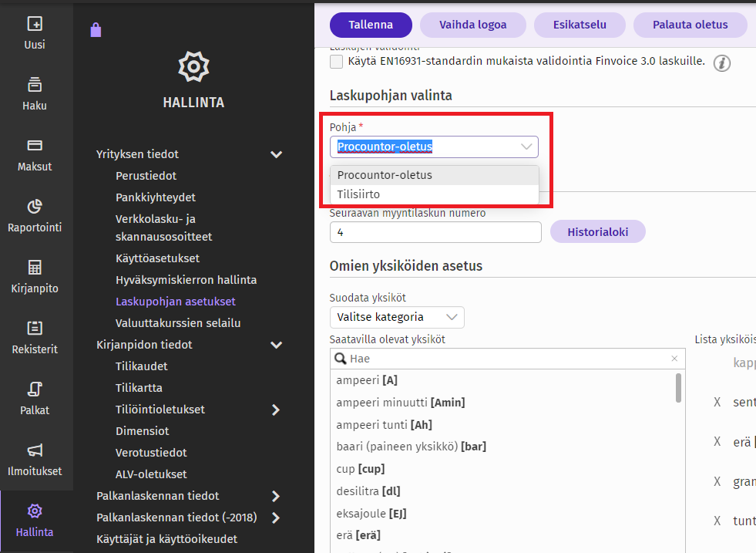Open the Ilmoitukset megaphone icon
The image size is (756, 553).
[35, 450]
